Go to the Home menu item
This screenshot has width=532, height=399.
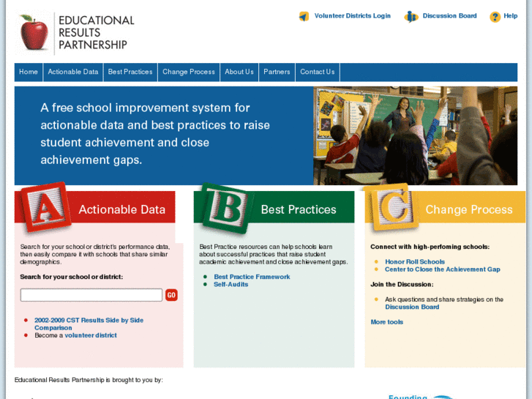[29, 72]
